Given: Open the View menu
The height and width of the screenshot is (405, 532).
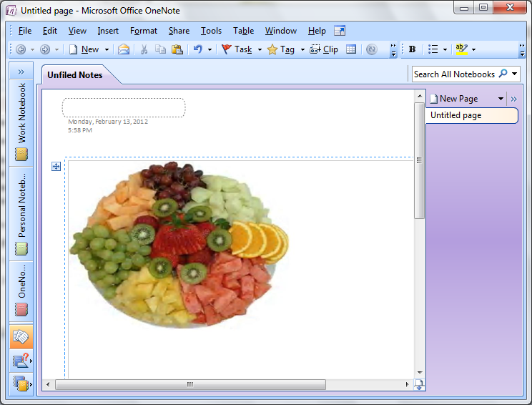Looking at the screenshot, I should tap(77, 31).
